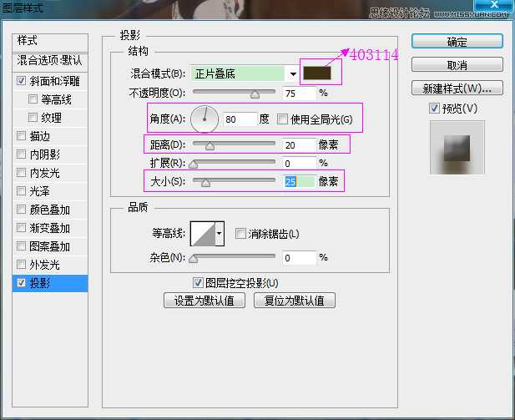Select the 颜色叠加 list item label
The image size is (515, 420).
coord(50,210)
